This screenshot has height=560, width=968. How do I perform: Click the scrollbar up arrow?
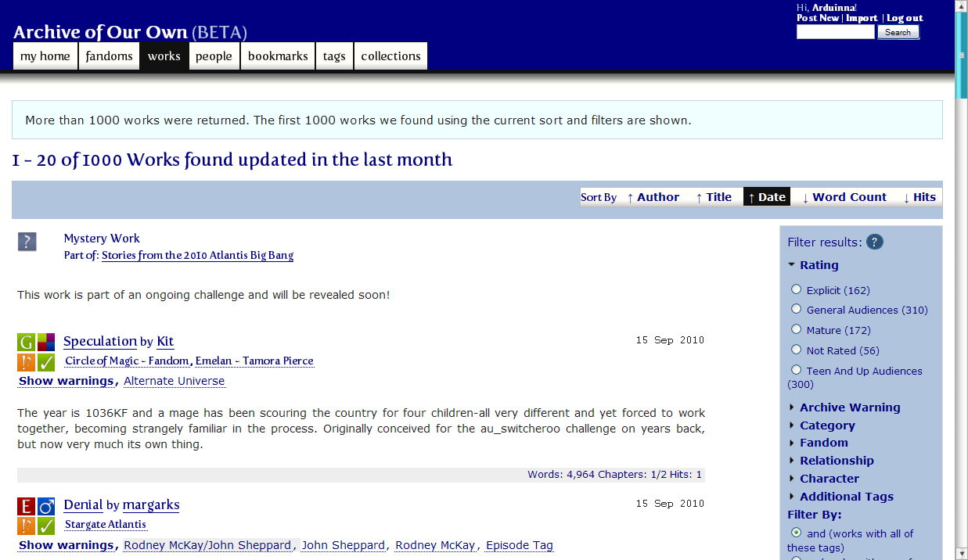(961, 6)
